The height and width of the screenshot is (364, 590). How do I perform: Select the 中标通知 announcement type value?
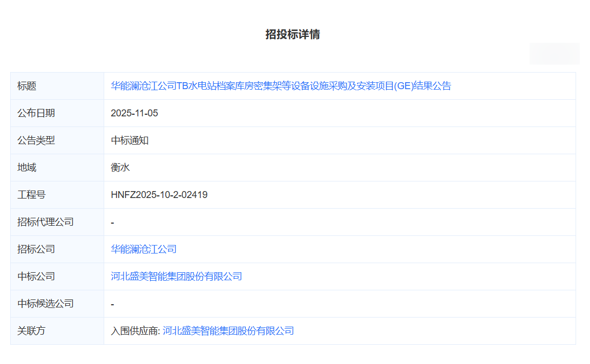(x=129, y=140)
